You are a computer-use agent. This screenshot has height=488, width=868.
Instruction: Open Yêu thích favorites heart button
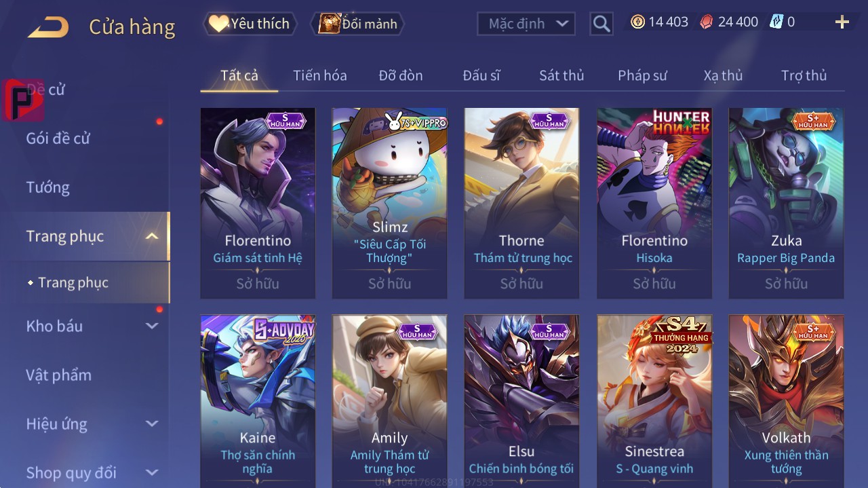tap(250, 24)
